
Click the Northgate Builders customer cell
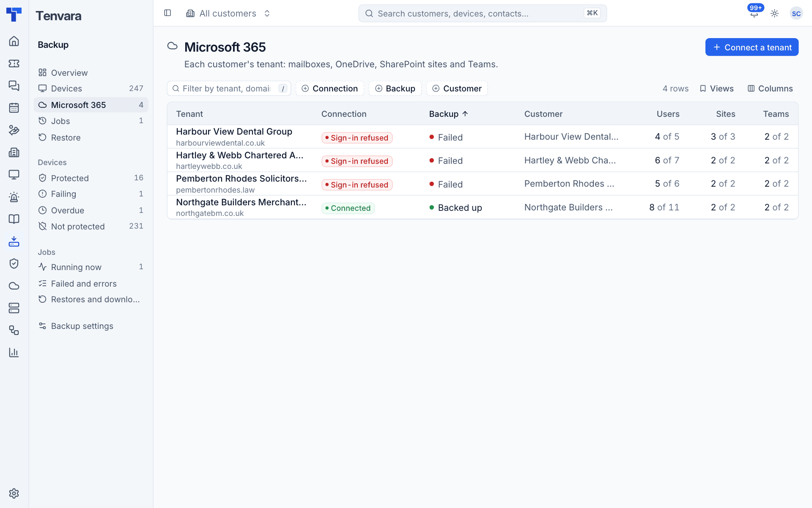pos(568,207)
